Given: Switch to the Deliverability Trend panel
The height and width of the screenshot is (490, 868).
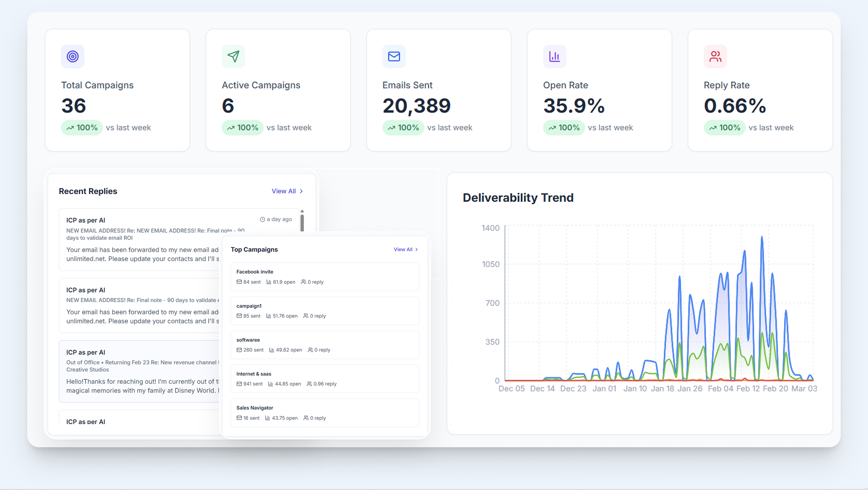Looking at the screenshot, I should pyautogui.click(x=518, y=198).
